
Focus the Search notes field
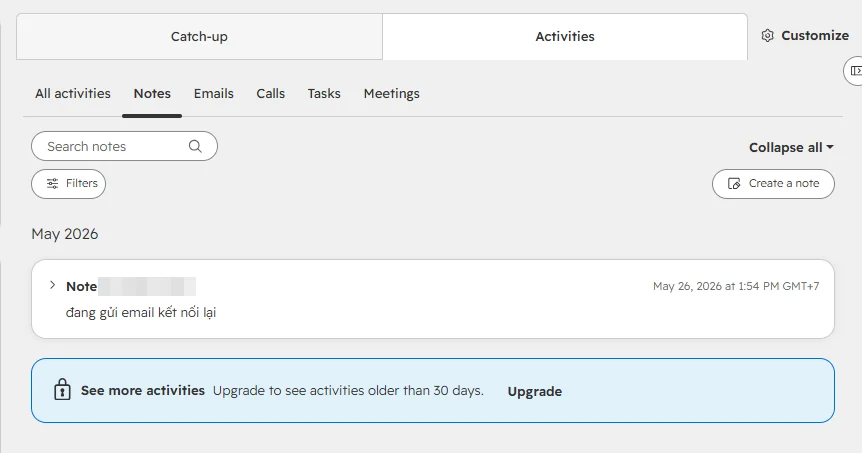click(124, 146)
